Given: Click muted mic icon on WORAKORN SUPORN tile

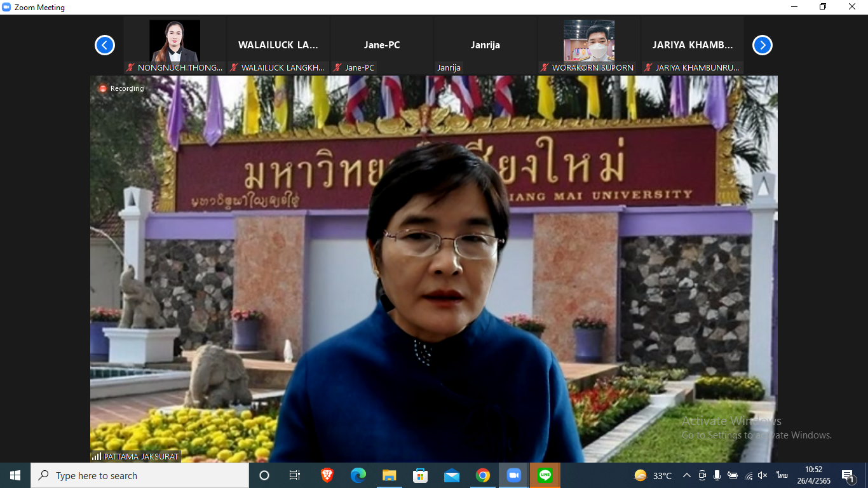Looking at the screenshot, I should [x=545, y=67].
